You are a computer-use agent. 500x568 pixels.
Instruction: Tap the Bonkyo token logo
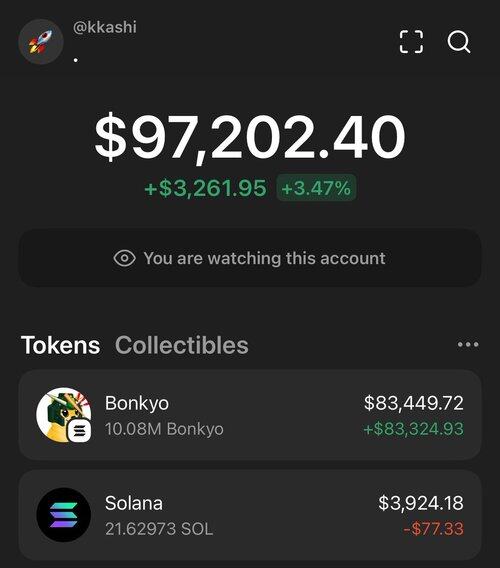point(64,415)
